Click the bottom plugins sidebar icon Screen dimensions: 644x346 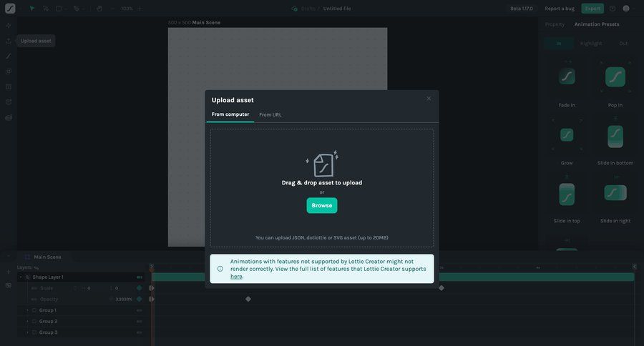coord(8,118)
